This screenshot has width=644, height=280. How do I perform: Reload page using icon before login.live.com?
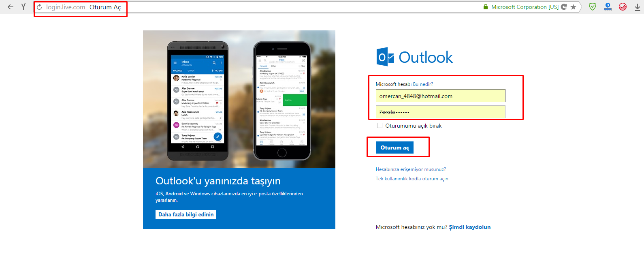click(x=39, y=7)
